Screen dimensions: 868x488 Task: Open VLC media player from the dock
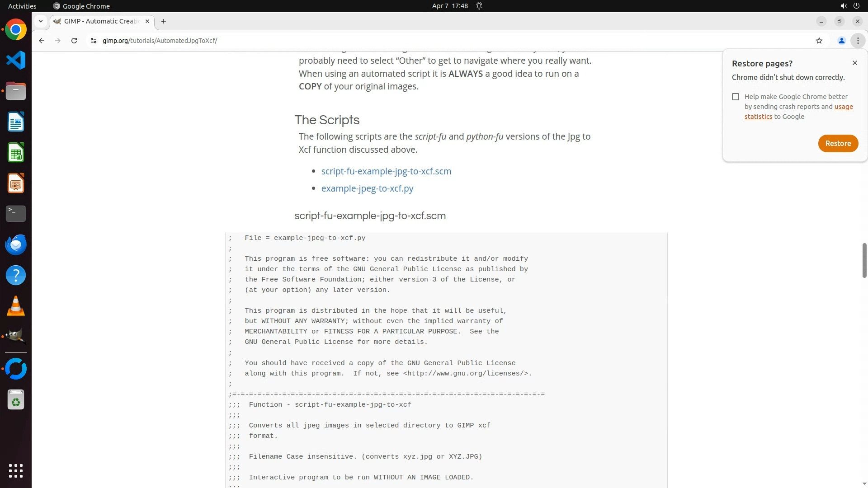[16, 306]
